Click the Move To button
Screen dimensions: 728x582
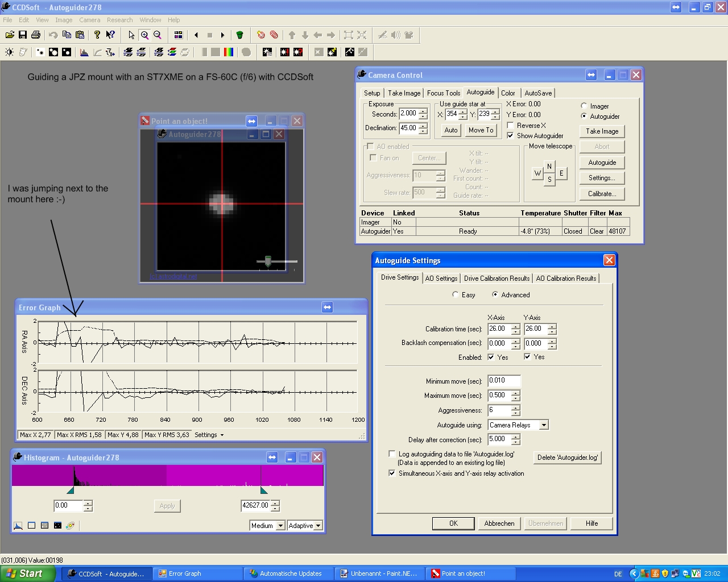[x=481, y=130]
